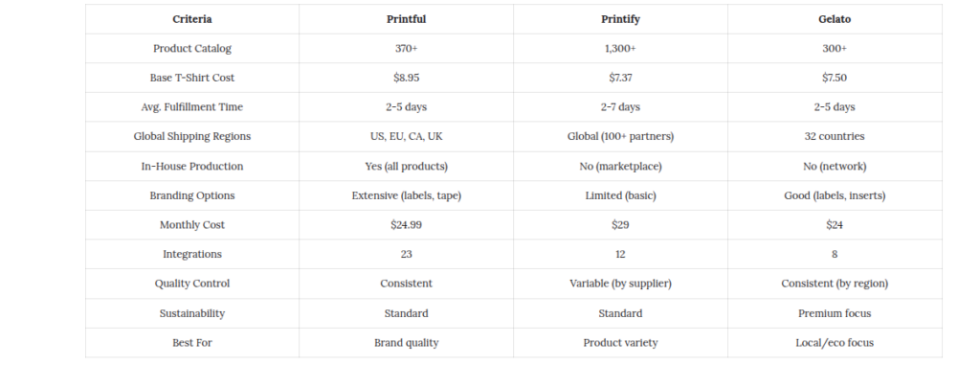Select the Product Catalog row label
Image resolution: width=980 pixels, height=365 pixels.
point(191,48)
